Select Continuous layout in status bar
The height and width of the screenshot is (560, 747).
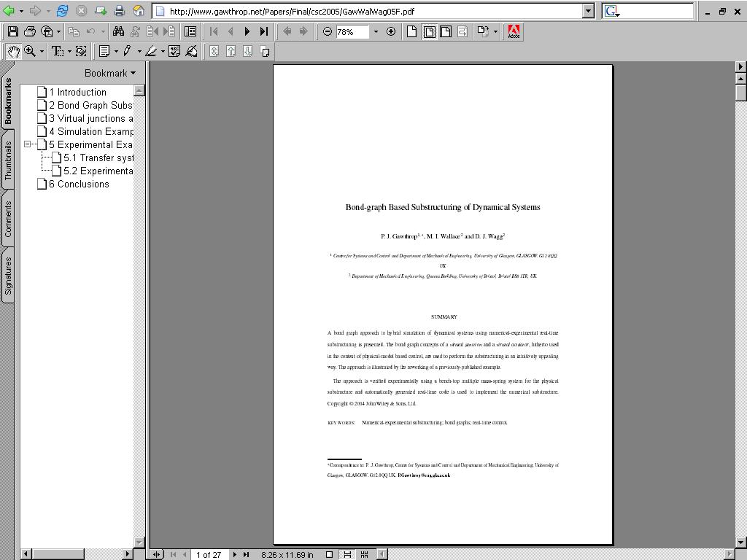(347, 555)
